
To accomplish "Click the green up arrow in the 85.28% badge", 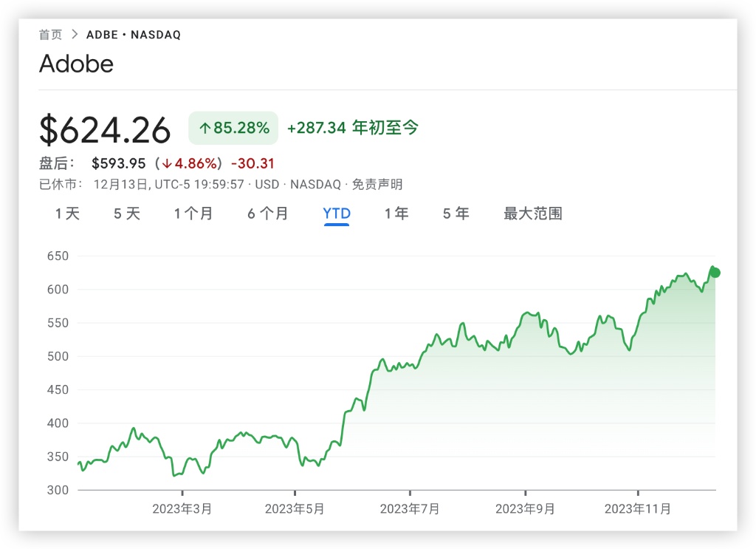I will click(205, 128).
